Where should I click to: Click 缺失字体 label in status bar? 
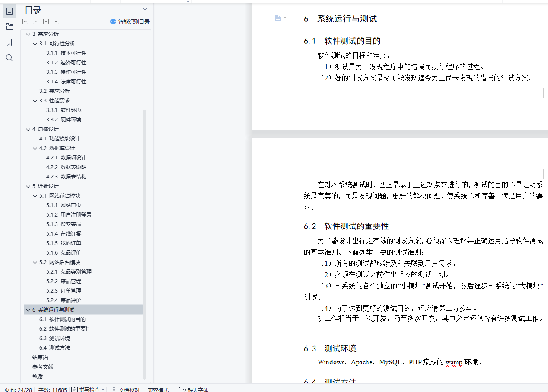[198, 390]
